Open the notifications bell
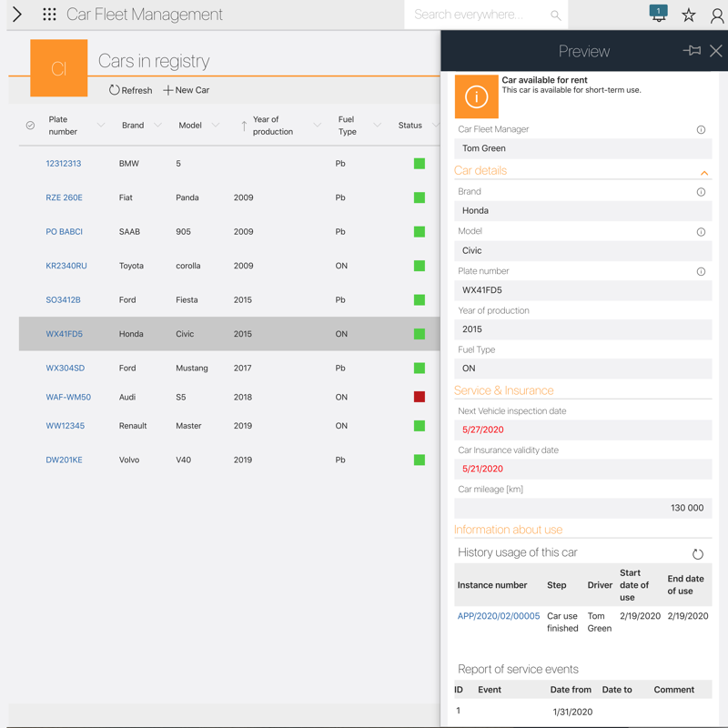Viewport: 728px width, 728px height. pyautogui.click(x=658, y=15)
